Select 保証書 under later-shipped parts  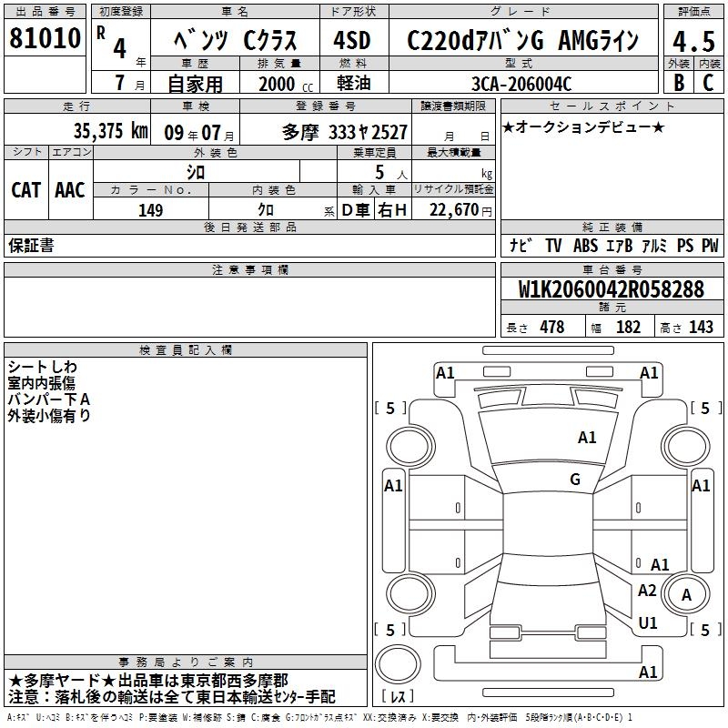[x=31, y=246]
